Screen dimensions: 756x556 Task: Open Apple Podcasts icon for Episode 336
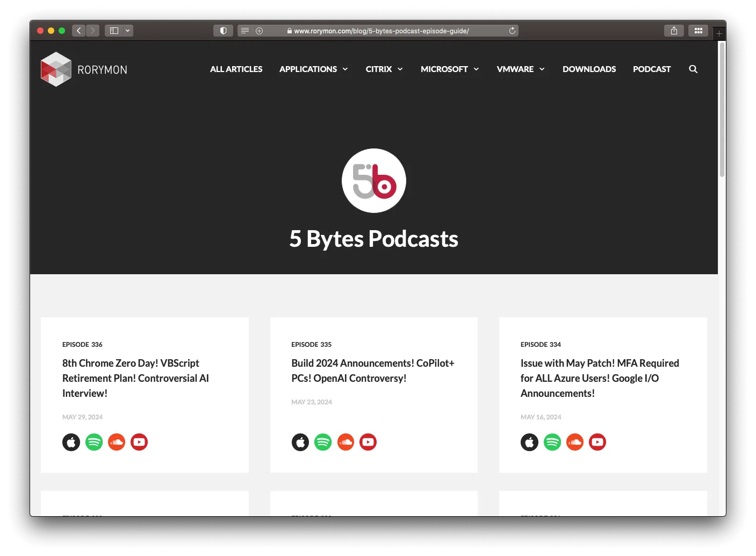click(x=71, y=442)
